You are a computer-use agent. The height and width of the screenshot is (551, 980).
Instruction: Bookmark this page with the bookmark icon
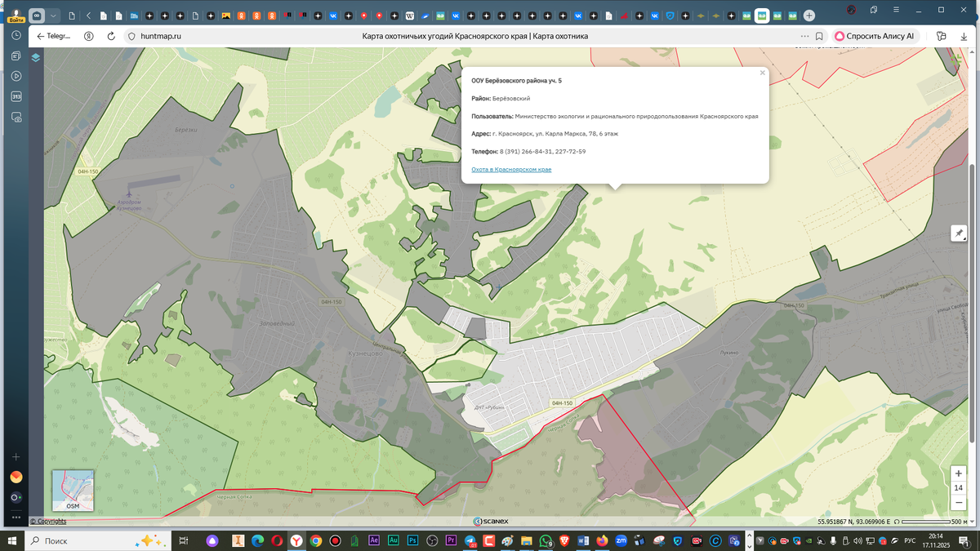(x=819, y=36)
